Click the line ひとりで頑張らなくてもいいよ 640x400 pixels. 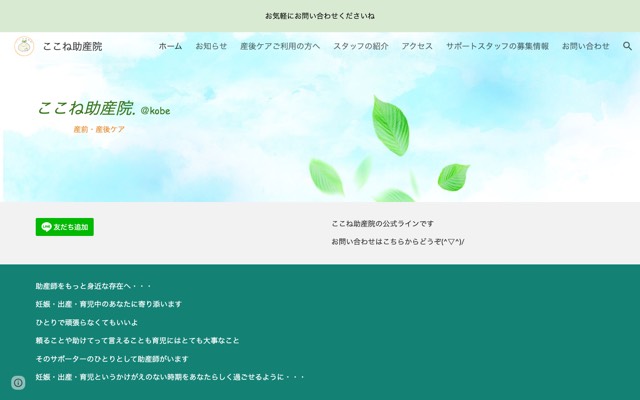tap(87, 322)
